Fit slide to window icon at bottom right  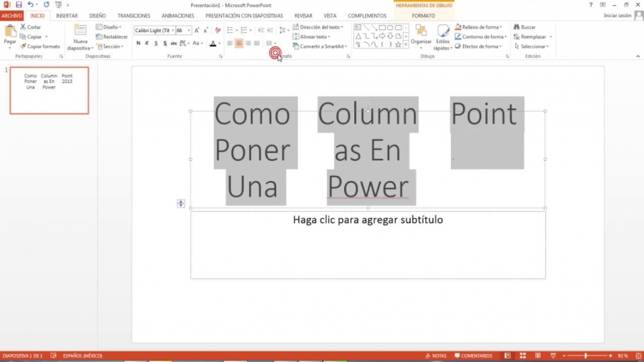(x=638, y=356)
